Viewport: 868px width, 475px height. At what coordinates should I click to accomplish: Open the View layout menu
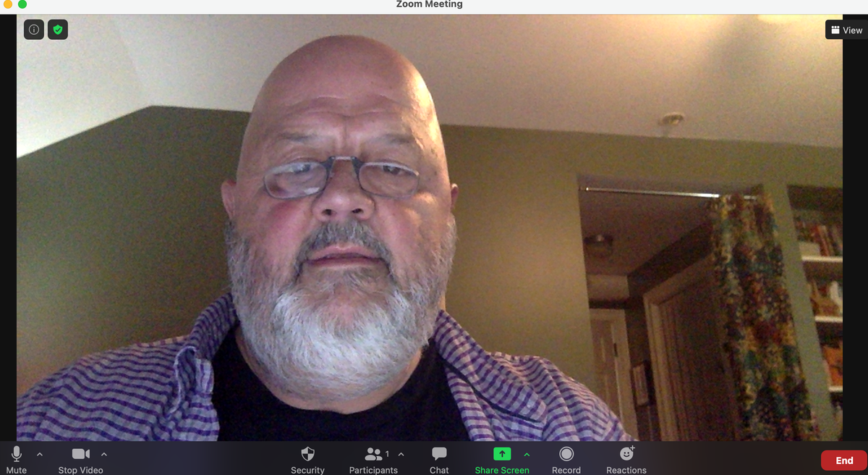[846, 30]
